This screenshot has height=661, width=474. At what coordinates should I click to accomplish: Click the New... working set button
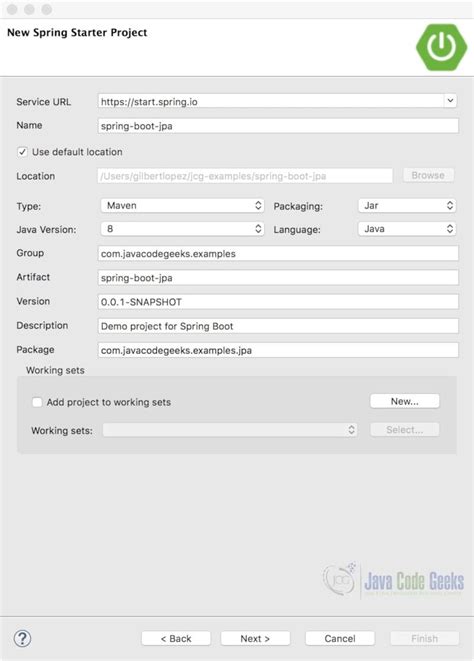coord(404,401)
